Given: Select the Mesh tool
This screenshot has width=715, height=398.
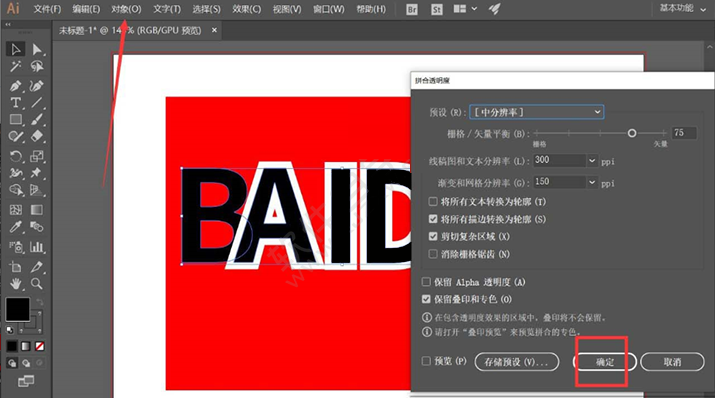Looking at the screenshot, I should coord(16,210).
